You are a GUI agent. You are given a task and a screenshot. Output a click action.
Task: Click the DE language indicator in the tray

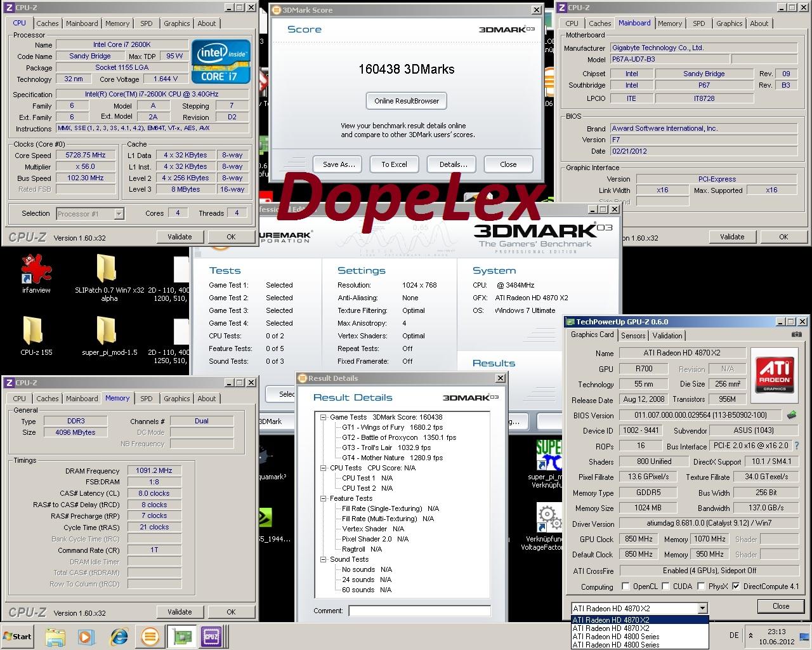(734, 635)
